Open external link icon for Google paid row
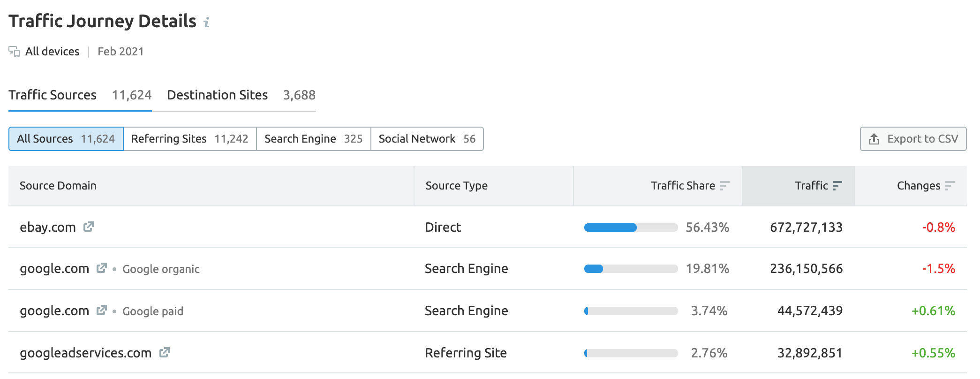980x379 pixels. (x=101, y=311)
